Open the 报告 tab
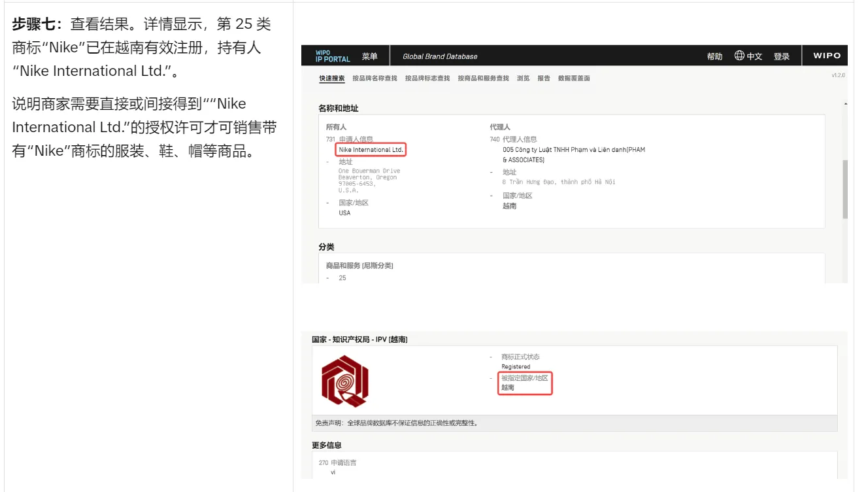 click(x=544, y=79)
